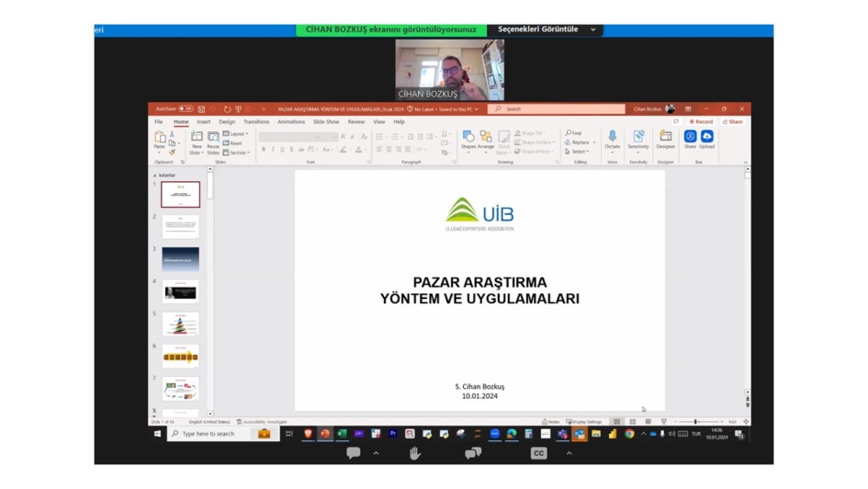868x489 pixels.
Task: Open the Designer ideas pane
Action: tap(665, 140)
